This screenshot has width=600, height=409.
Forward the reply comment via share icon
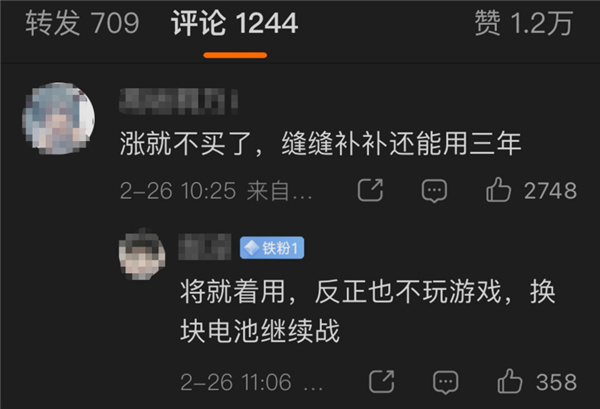[382, 381]
